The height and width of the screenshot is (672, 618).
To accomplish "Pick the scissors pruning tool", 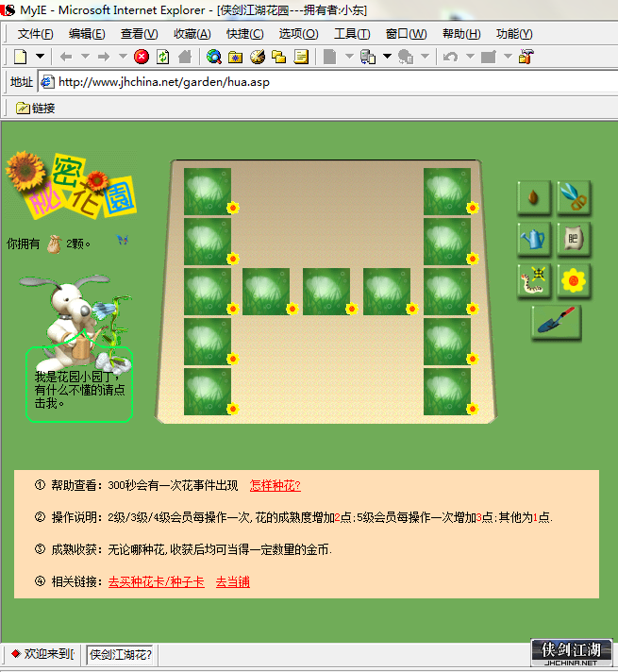I will [574, 197].
